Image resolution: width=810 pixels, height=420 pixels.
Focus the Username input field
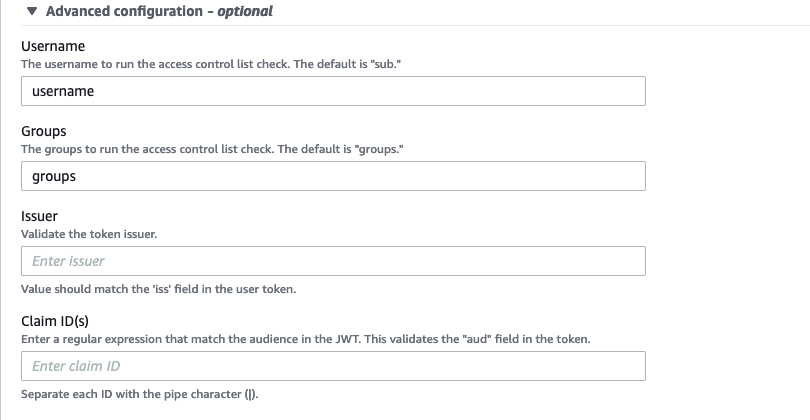(x=333, y=91)
